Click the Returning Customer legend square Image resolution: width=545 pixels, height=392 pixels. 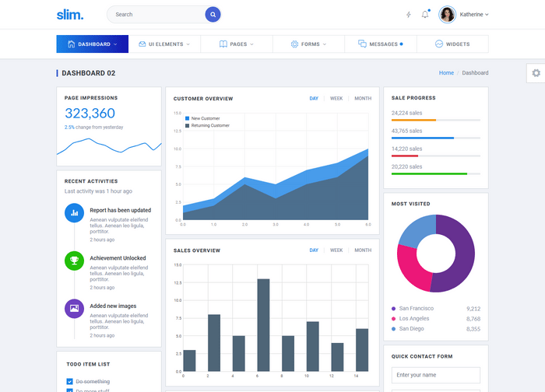[188, 126]
